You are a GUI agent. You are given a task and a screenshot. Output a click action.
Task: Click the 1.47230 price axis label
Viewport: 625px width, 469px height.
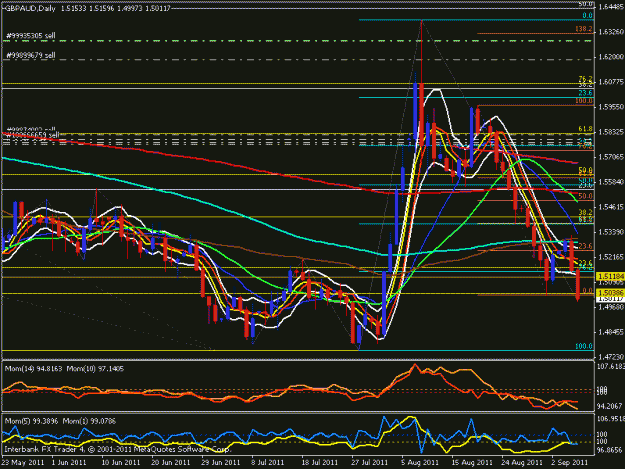(x=611, y=357)
